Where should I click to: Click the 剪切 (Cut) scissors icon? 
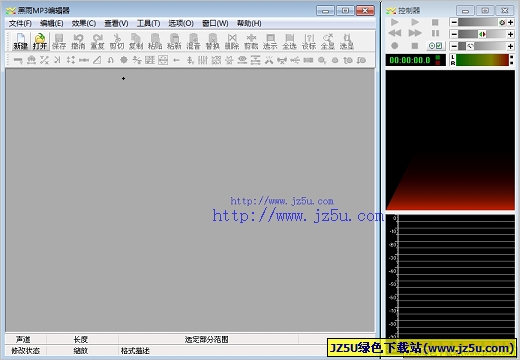click(x=117, y=41)
